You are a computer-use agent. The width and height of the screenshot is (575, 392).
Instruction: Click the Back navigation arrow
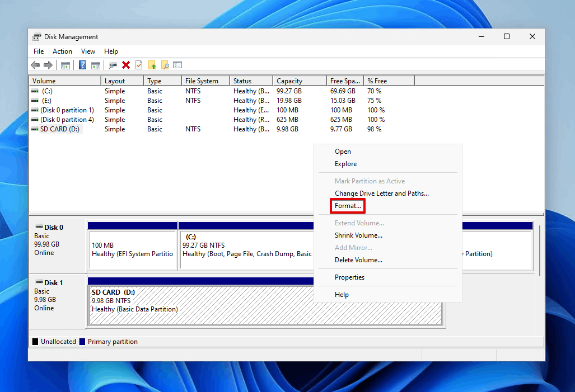tap(35, 65)
